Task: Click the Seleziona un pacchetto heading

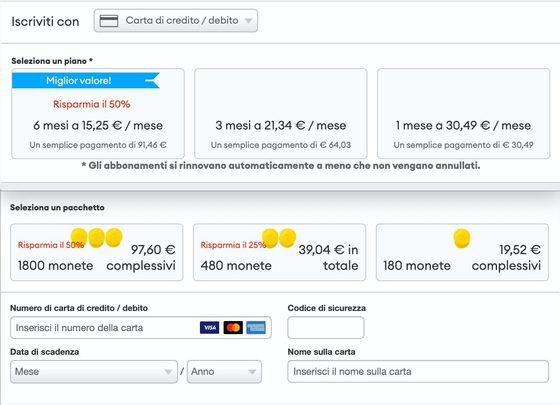Action: (x=57, y=208)
